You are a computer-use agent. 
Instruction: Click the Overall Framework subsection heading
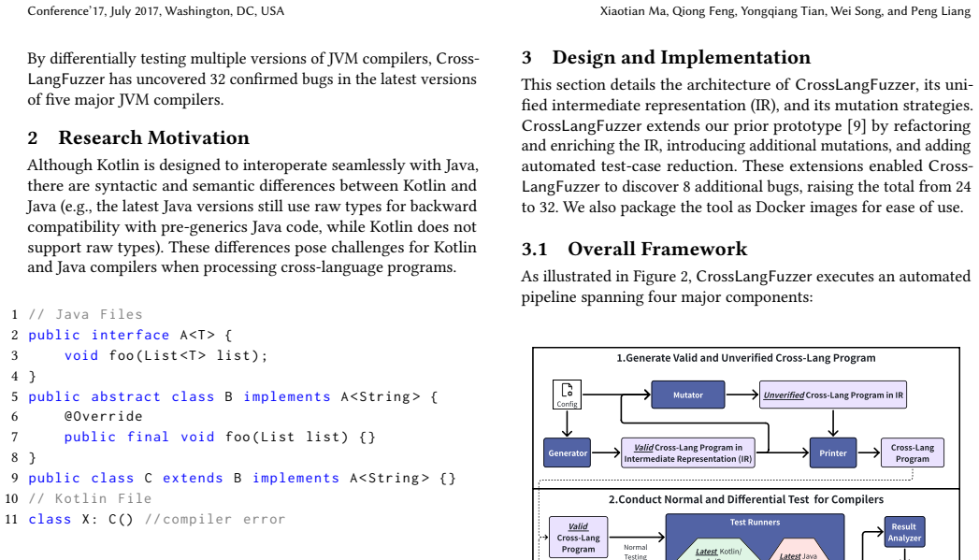[x=634, y=249]
